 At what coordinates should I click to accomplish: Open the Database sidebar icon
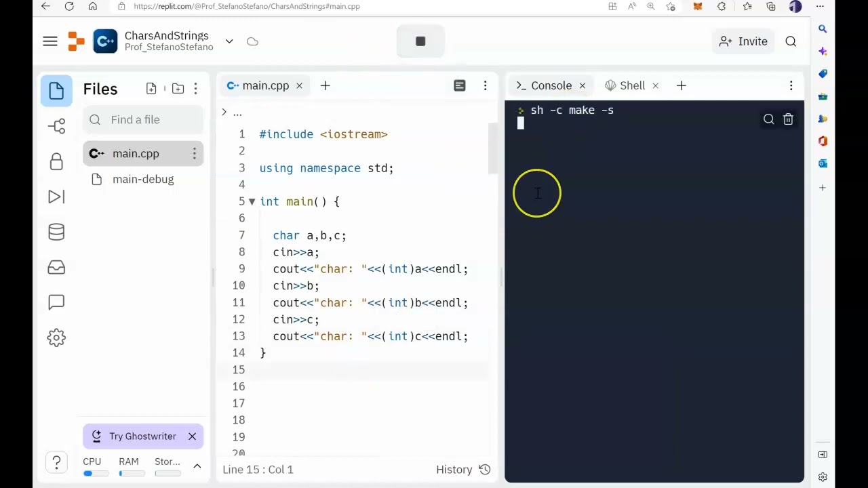pyautogui.click(x=56, y=232)
